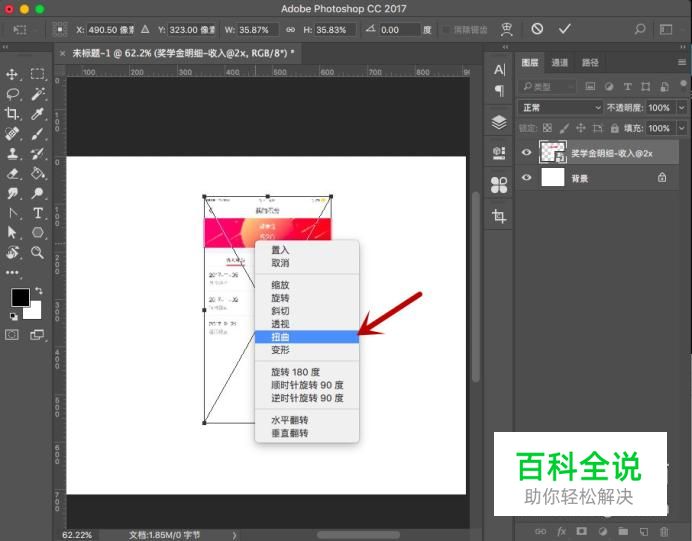The image size is (692, 541).
Task: Open the Layers panel menu
Action: click(x=682, y=62)
